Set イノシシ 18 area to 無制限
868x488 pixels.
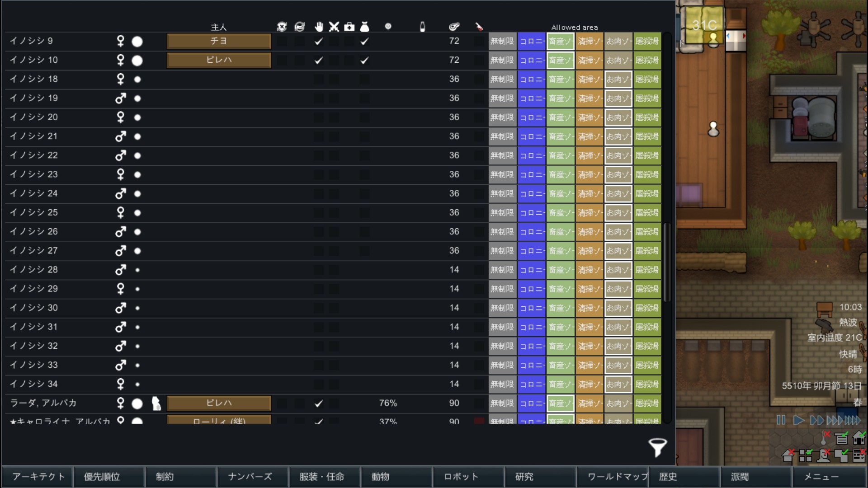[x=502, y=79]
